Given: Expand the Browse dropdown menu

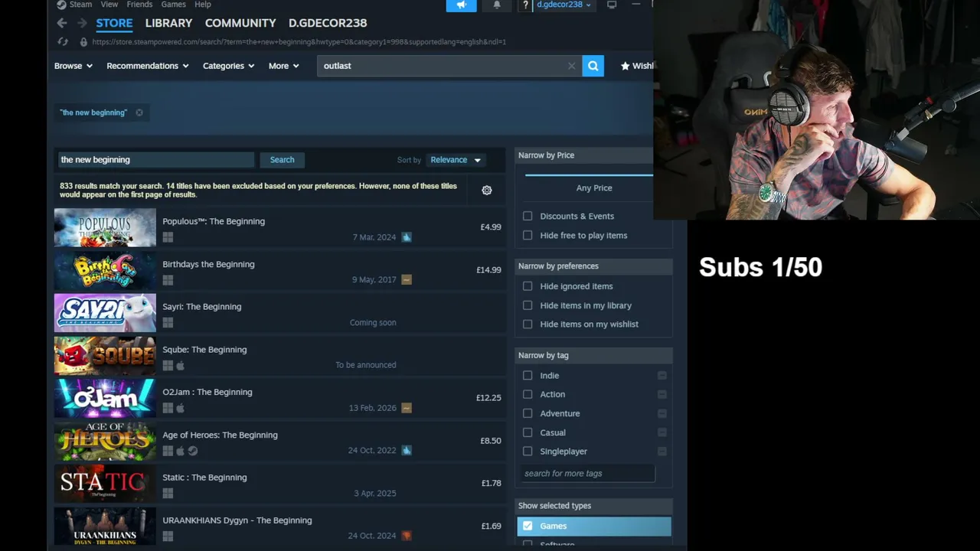Looking at the screenshot, I should tap(73, 66).
